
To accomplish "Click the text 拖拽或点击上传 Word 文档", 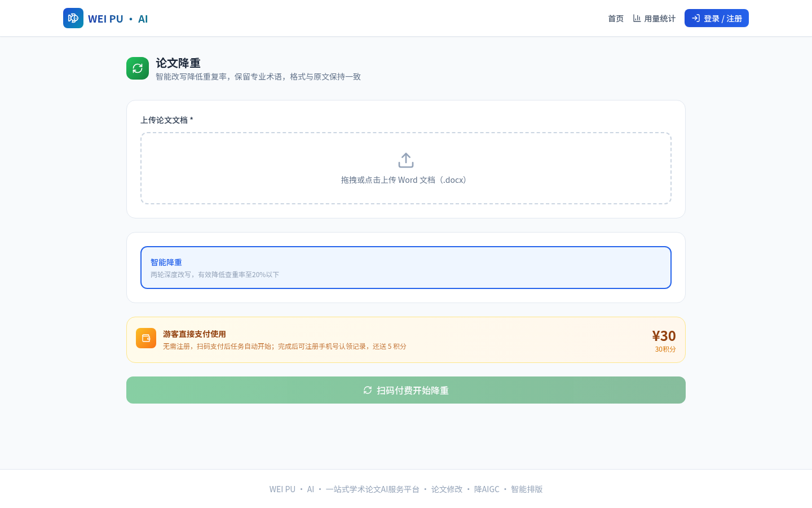I will pyautogui.click(x=404, y=180).
